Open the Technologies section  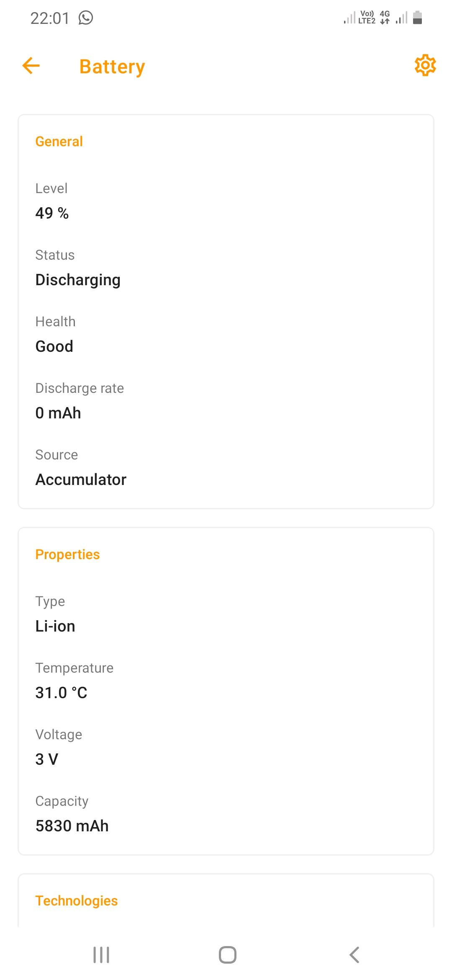(x=76, y=900)
